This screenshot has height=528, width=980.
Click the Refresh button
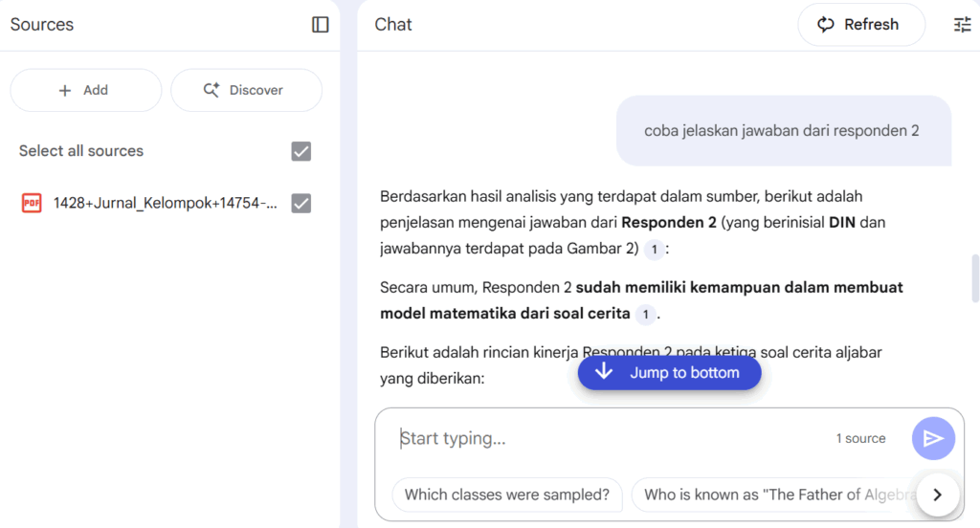tap(860, 25)
